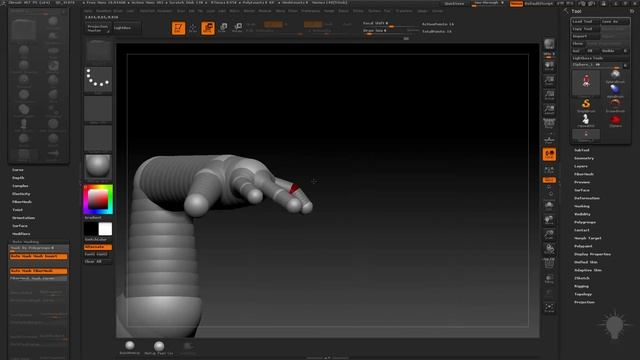Select the white main color swatch
Image resolution: width=640 pixels, height=360 pixels.
[105, 229]
